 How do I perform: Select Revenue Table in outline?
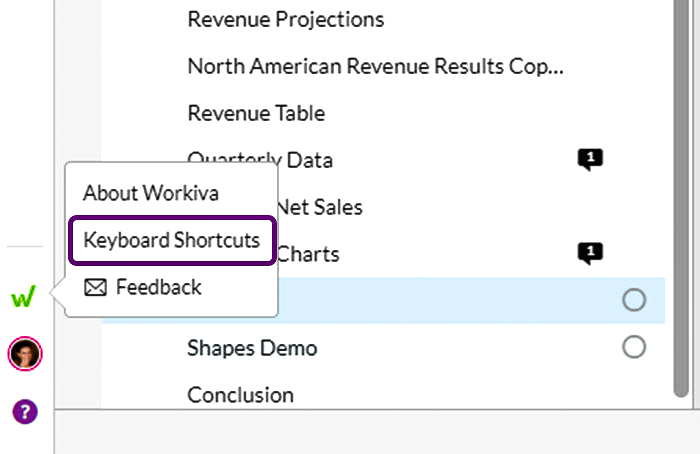[x=256, y=113]
